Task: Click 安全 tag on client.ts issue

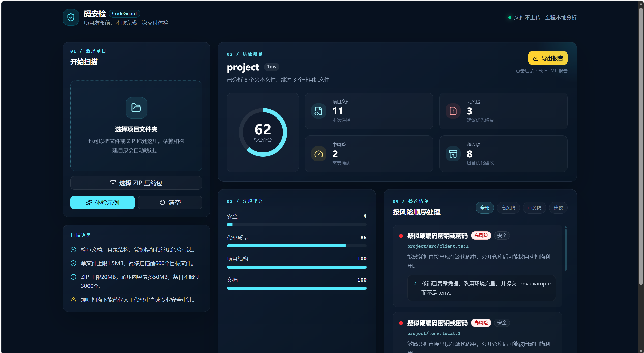Action: point(502,235)
